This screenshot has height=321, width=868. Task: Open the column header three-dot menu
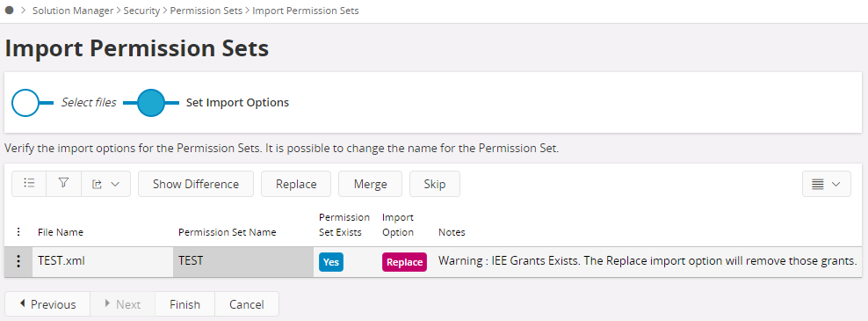18,232
